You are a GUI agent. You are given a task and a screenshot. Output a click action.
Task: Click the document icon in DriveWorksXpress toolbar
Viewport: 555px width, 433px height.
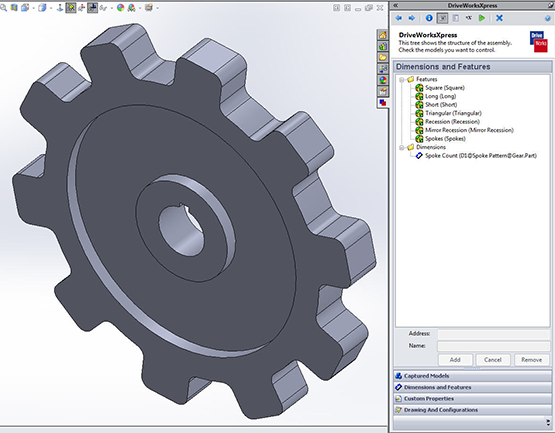[456, 18]
